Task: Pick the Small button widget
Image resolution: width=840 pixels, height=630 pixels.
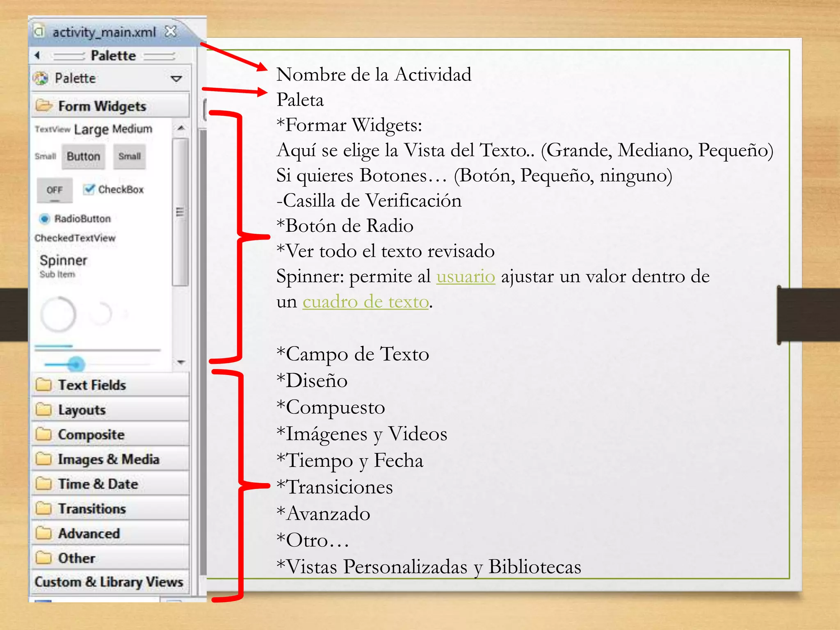Action: click(x=129, y=156)
